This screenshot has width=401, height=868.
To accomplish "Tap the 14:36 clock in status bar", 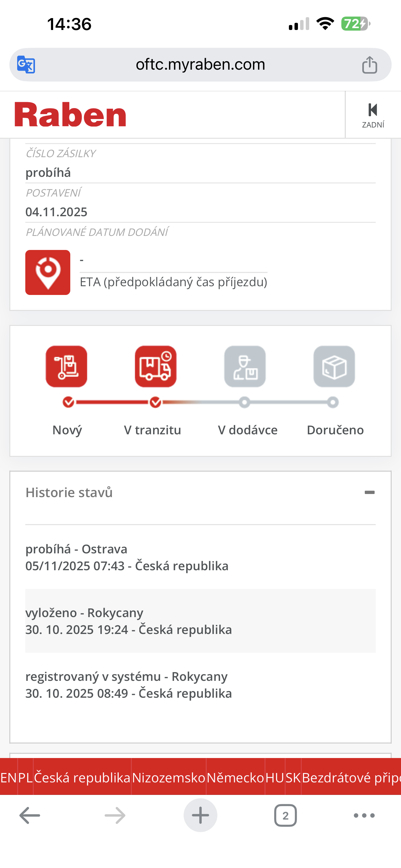I will [x=69, y=24].
